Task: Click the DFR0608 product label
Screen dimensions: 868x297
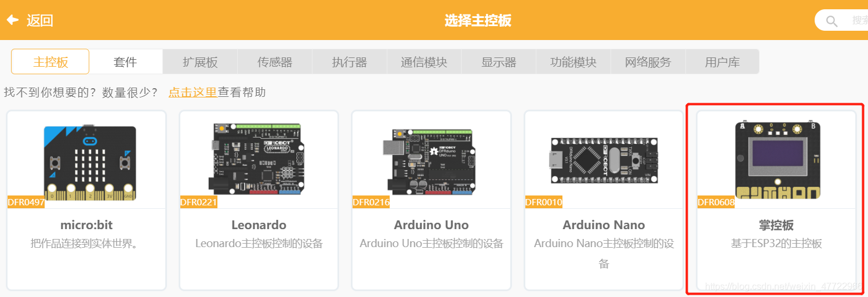Action: coord(716,202)
